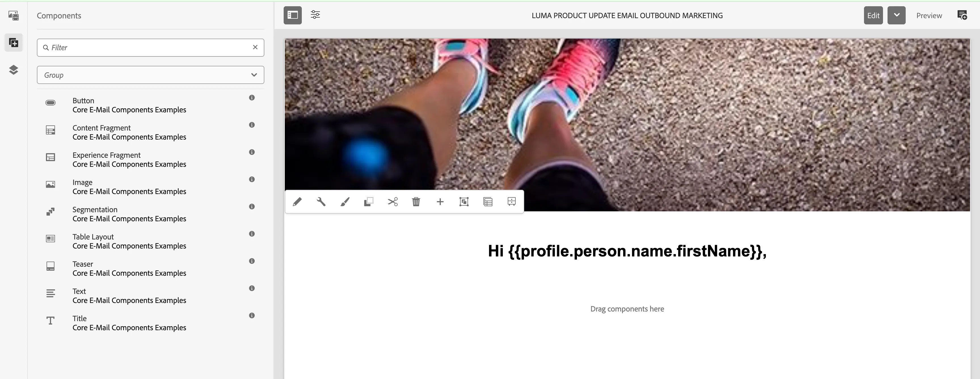Toggle the side panel button
Viewport: 980px width, 379px height.
pyautogui.click(x=292, y=15)
